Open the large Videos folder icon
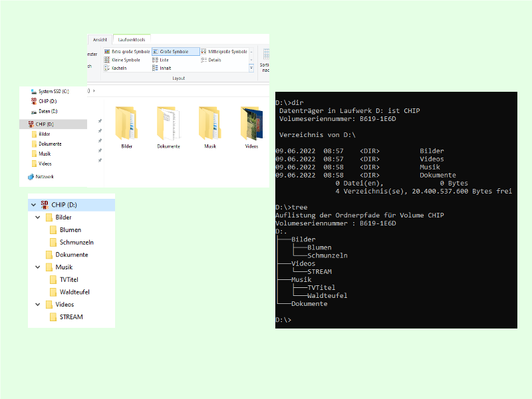Screen dimensions: 532x399 tap(252, 128)
